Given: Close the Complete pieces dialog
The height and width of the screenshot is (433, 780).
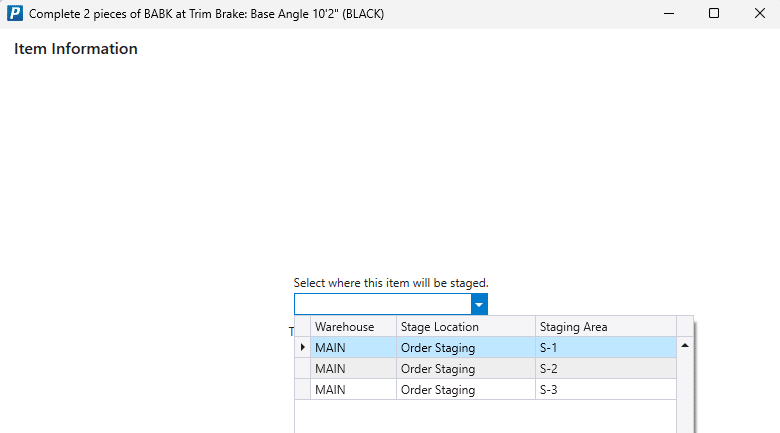Looking at the screenshot, I should [759, 14].
